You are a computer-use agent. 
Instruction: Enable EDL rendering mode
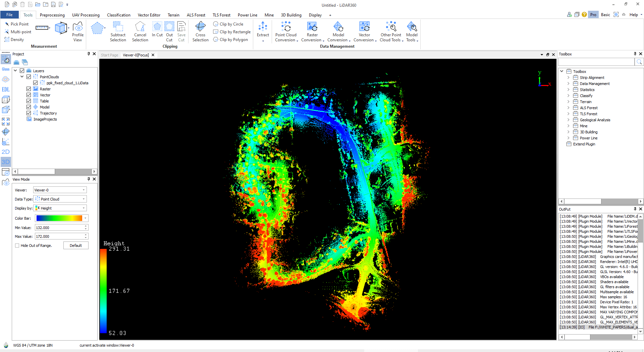pyautogui.click(x=5, y=89)
